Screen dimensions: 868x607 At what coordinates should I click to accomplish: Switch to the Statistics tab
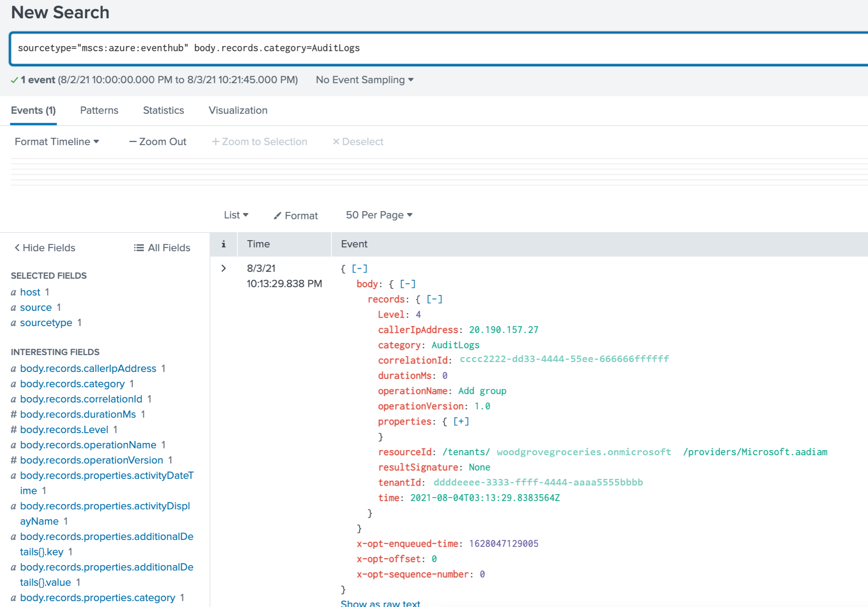(x=163, y=110)
